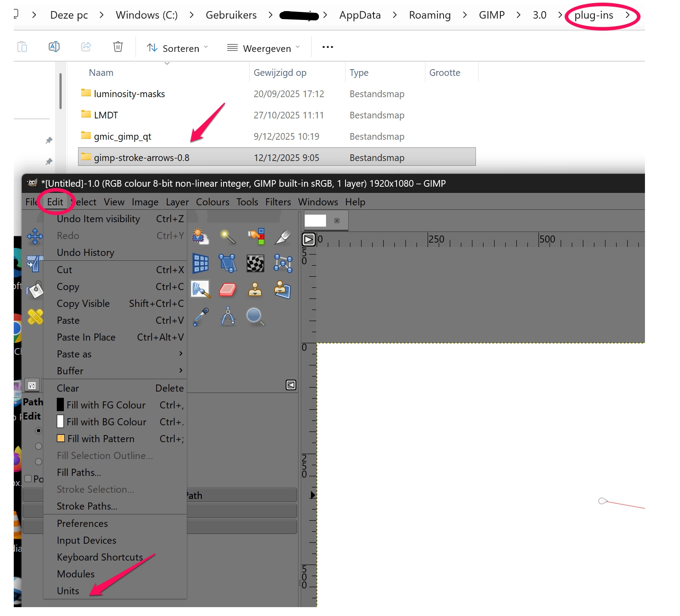680x616 pixels.
Task: Click black Fill with FG Colour swatch
Action: tap(60, 405)
